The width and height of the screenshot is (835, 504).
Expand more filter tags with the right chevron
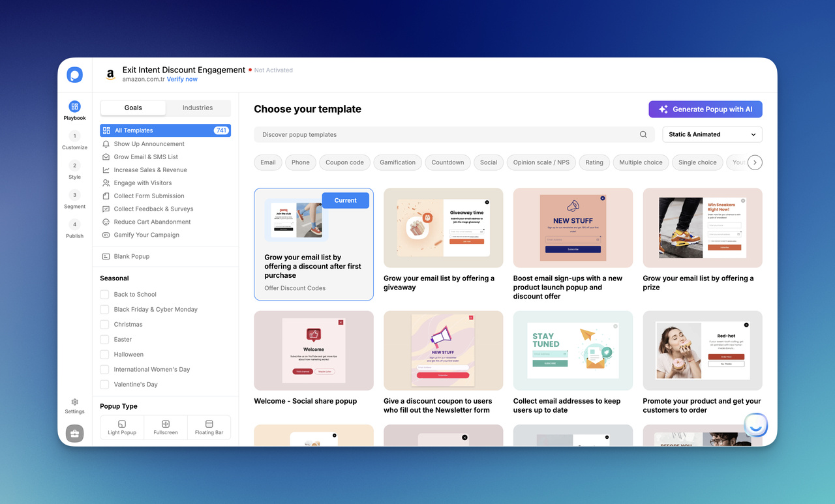(x=755, y=162)
